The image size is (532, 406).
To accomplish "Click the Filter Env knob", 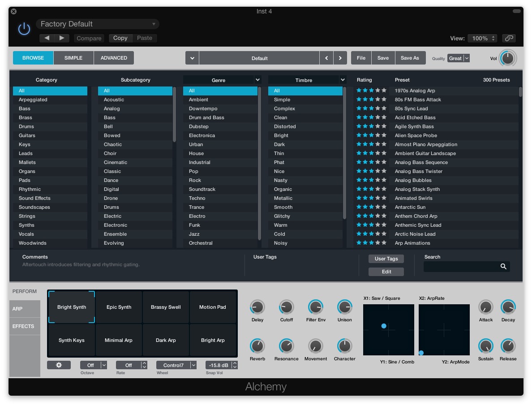I will (316, 307).
